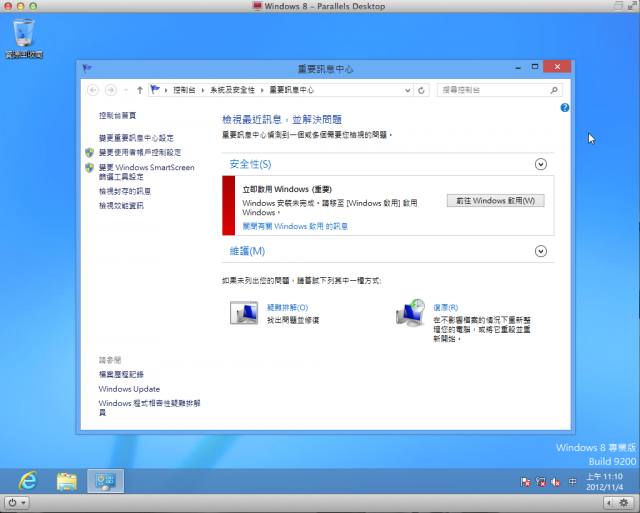Click the flag icon in the address bar
Viewport: 640px width, 513px height.
[155, 89]
